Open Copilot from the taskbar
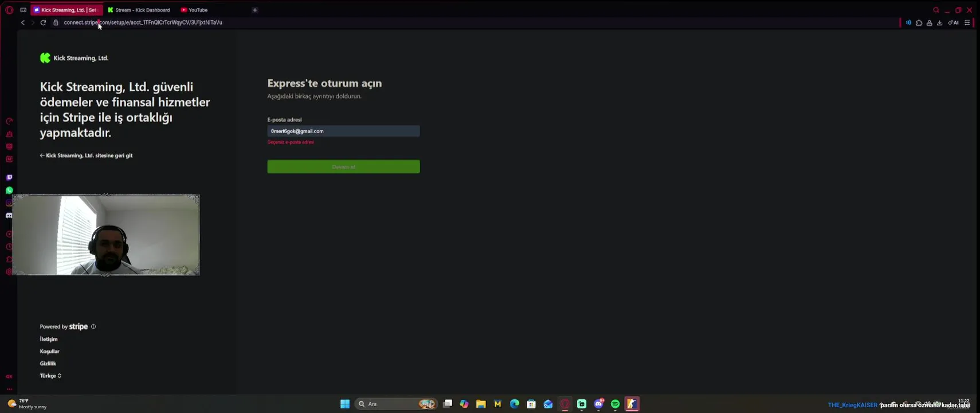This screenshot has width=980, height=413. tap(464, 404)
